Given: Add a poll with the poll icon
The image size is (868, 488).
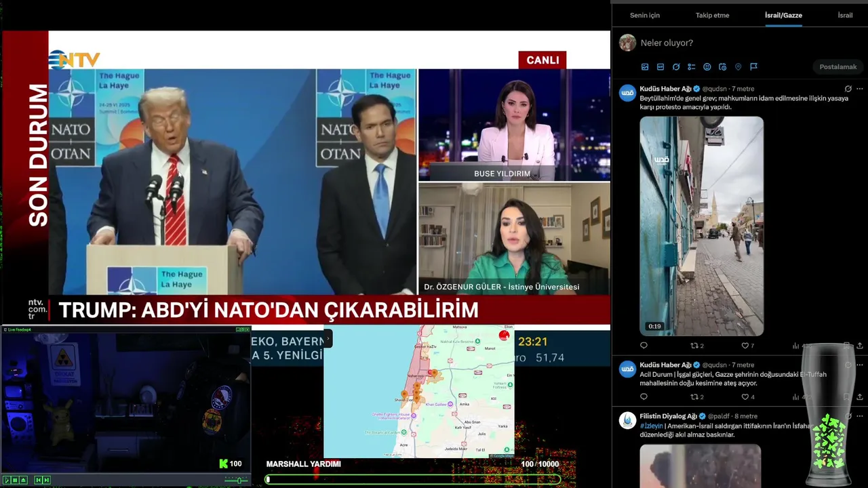Looking at the screenshot, I should pyautogui.click(x=692, y=67).
